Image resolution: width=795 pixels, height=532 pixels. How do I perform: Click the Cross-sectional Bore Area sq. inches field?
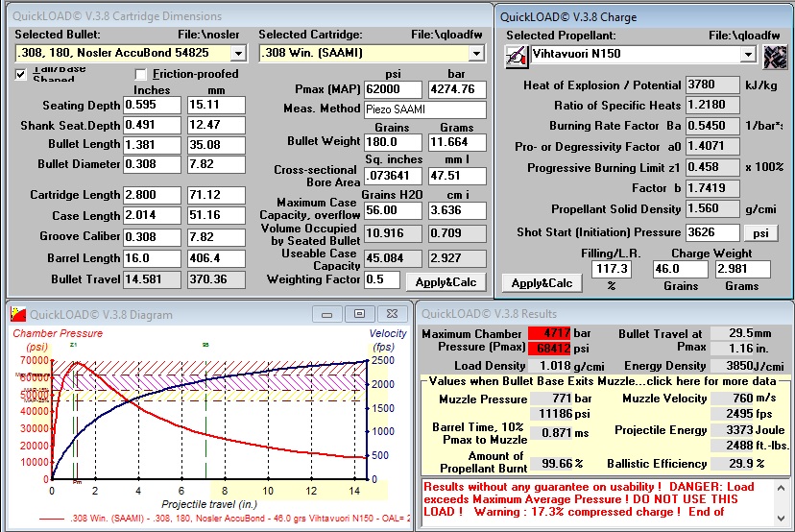[393, 176]
